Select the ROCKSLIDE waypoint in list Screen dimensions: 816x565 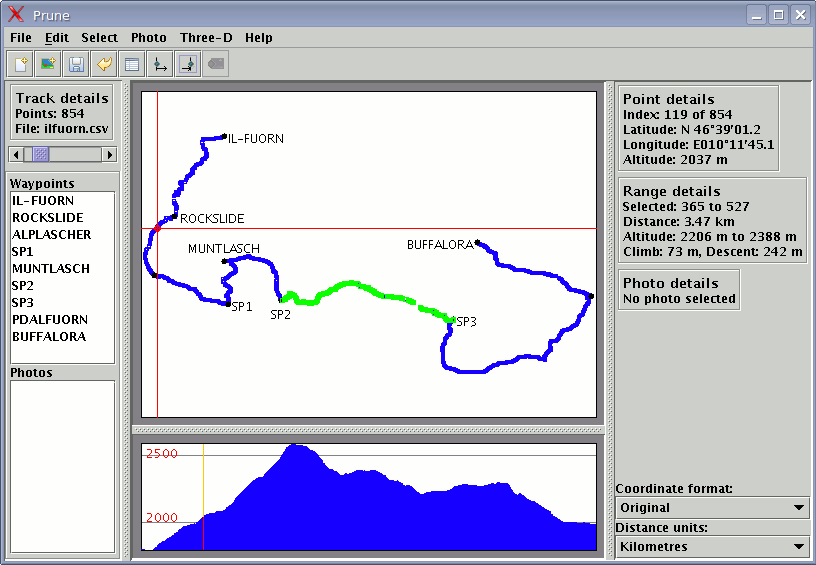tap(48, 218)
